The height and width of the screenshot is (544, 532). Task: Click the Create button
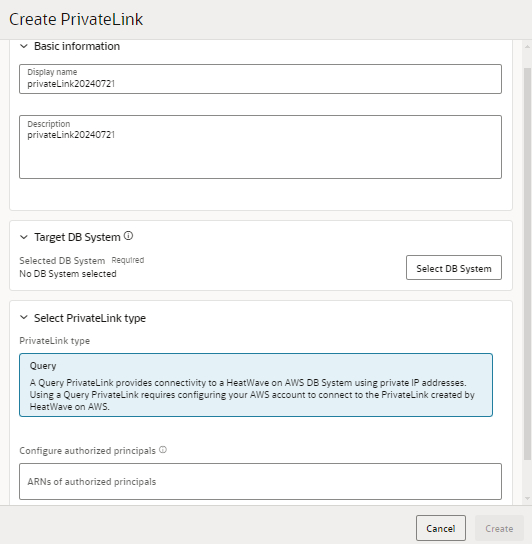click(499, 528)
